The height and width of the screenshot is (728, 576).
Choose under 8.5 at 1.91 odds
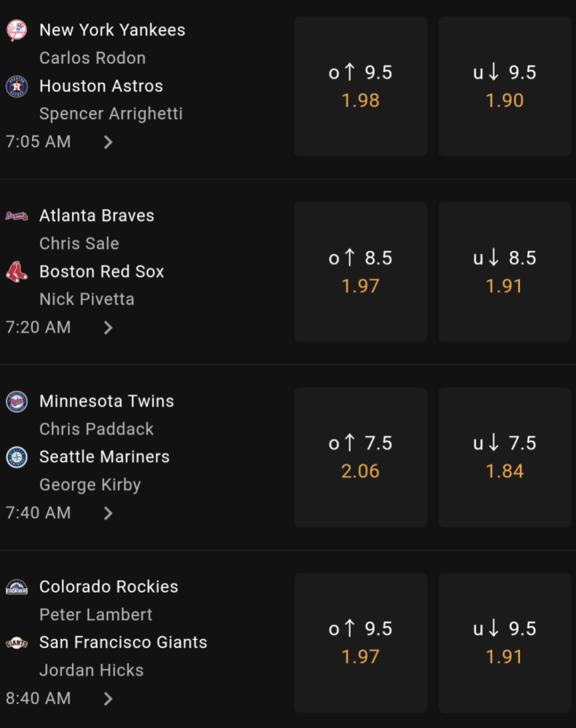pyautogui.click(x=505, y=272)
